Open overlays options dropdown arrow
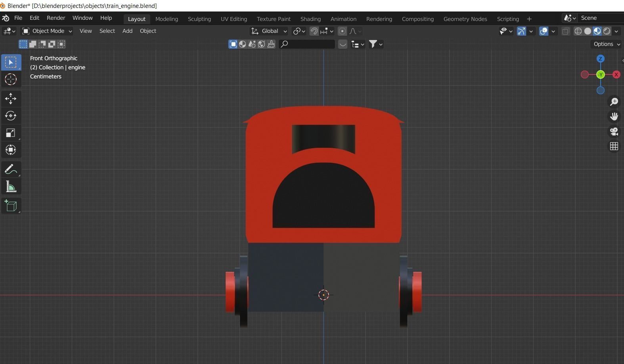The image size is (624, 364). pos(553,31)
